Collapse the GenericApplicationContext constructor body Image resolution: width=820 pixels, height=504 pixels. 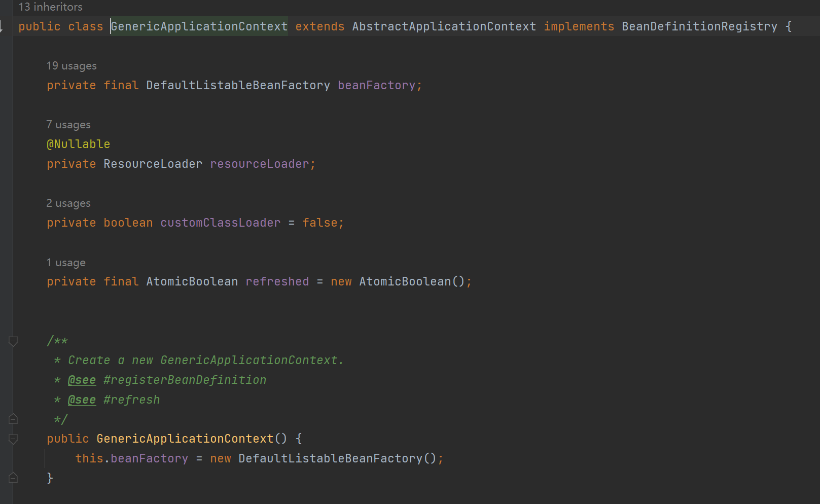[13, 439]
